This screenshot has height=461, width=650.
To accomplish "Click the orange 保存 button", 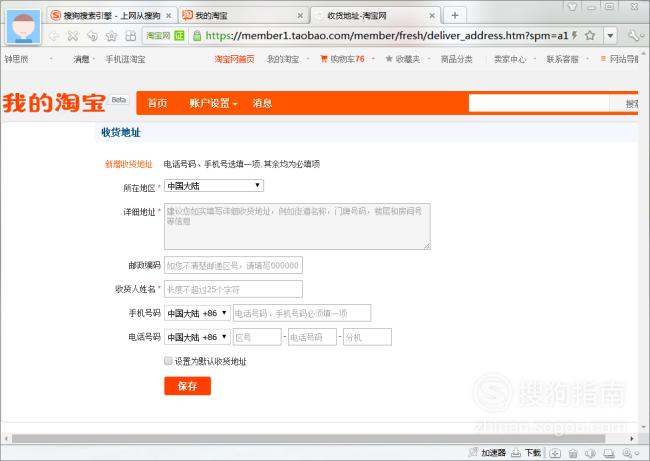I will coord(187,386).
